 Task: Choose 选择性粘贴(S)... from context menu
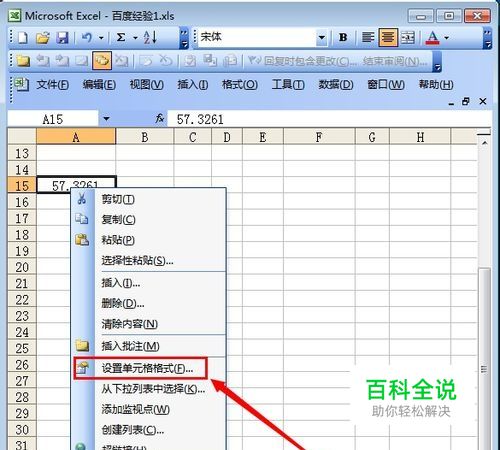149,260
